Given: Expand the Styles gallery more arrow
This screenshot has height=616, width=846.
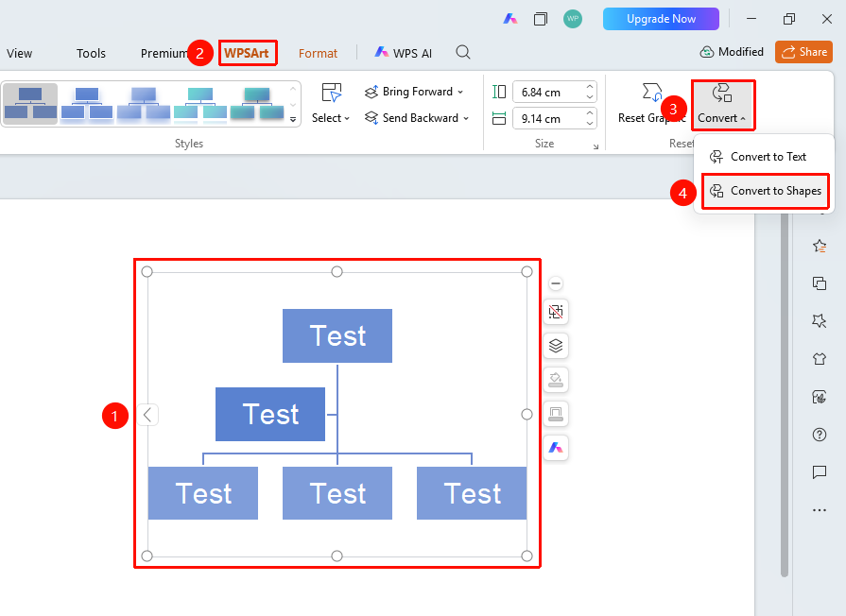Looking at the screenshot, I should click(x=293, y=119).
